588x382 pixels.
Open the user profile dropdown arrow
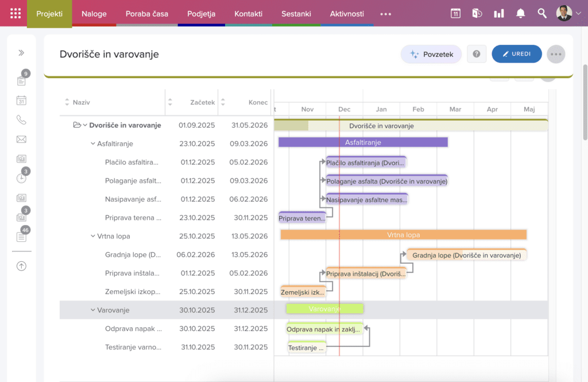[578, 13]
